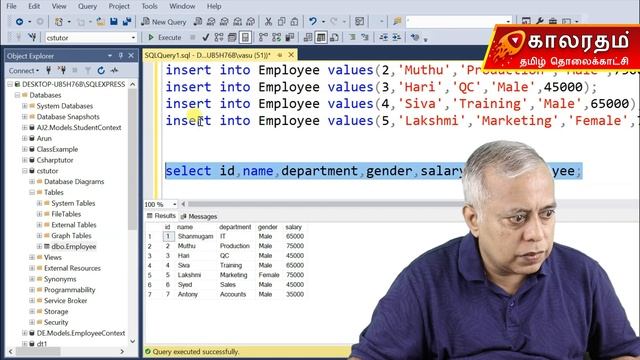640x360 pixels.
Task: Click the Navigate Backward arrow icon
Action: tap(19, 22)
